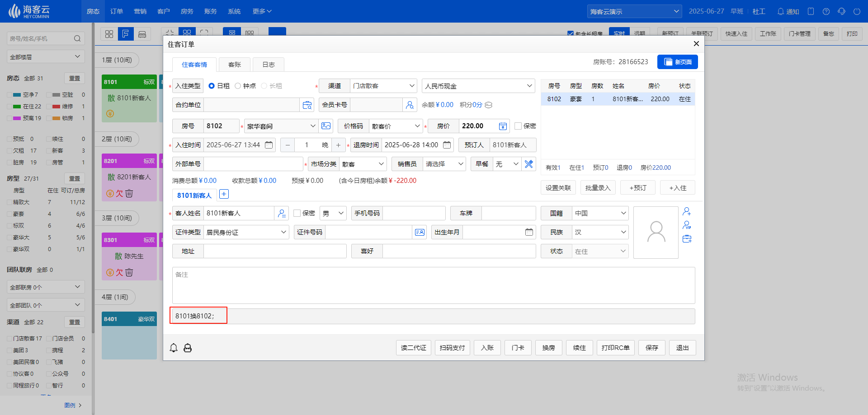This screenshot has height=415, width=868.
Task: Open the 营销 menu in top navigation
Action: coord(140,11)
